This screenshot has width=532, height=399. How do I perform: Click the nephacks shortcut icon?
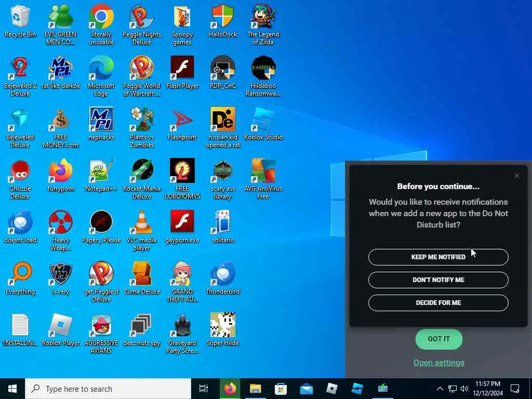(x=101, y=119)
